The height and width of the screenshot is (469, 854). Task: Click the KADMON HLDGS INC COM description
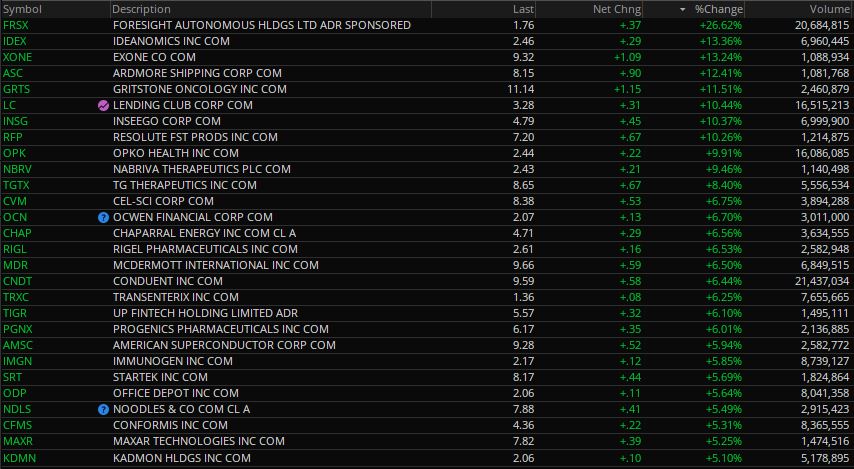(x=182, y=458)
